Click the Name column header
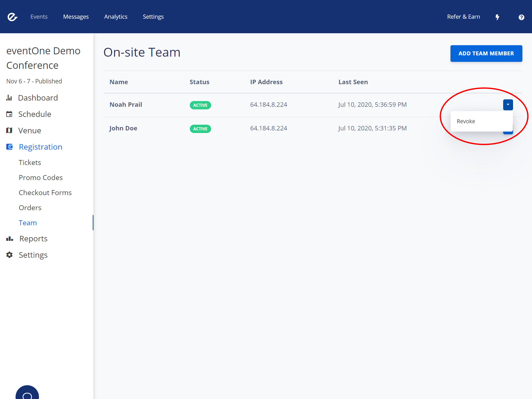The image size is (532, 399). pos(119,82)
